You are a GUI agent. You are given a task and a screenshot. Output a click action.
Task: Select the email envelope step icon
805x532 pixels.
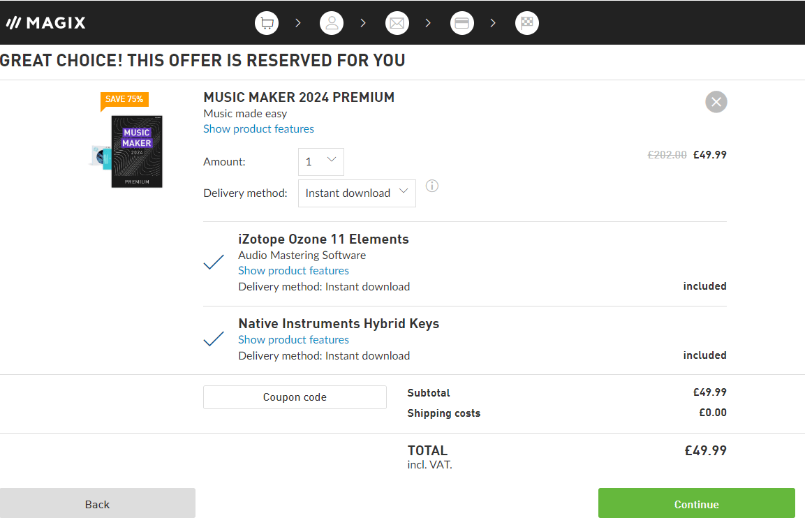397,23
